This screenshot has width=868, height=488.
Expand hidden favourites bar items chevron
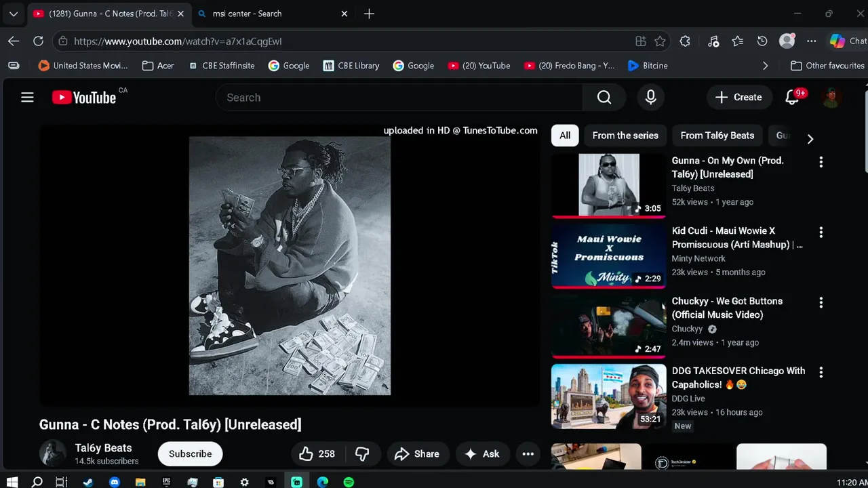pos(765,66)
